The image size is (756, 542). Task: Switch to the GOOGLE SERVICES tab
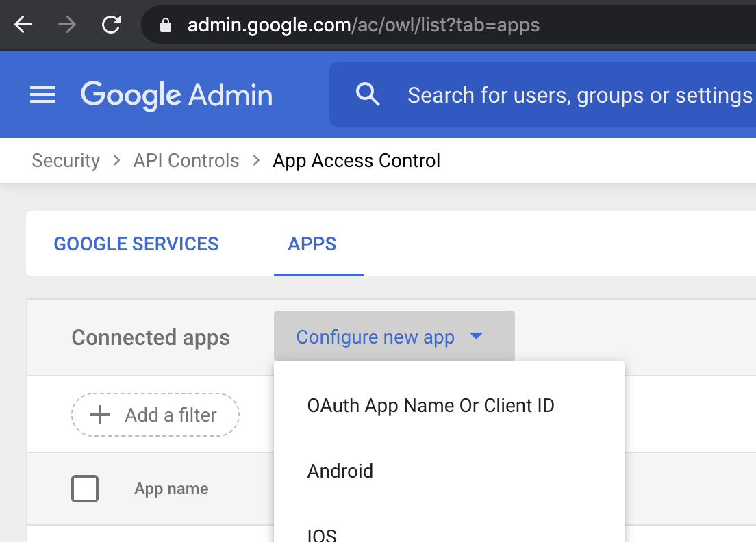pyautogui.click(x=136, y=244)
